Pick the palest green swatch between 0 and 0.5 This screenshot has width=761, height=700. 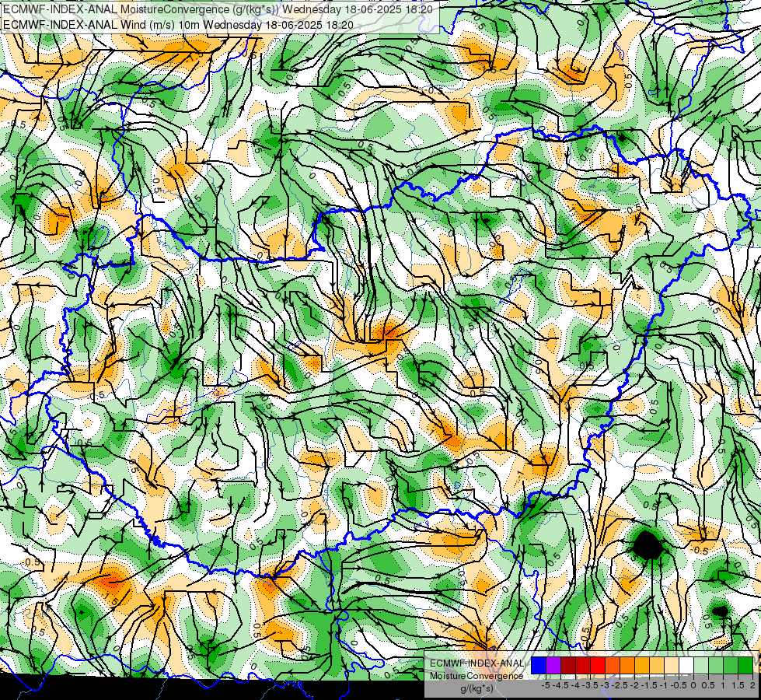[x=701, y=666]
